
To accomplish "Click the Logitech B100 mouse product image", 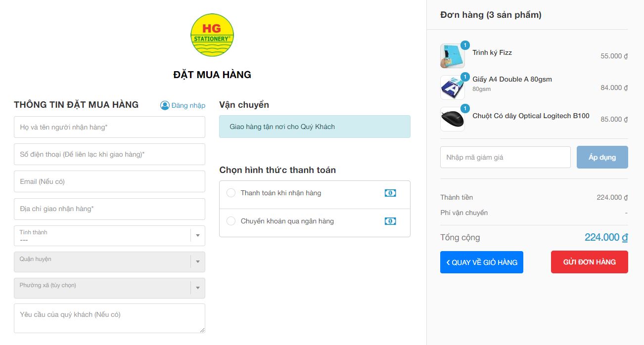I will click(x=452, y=119).
